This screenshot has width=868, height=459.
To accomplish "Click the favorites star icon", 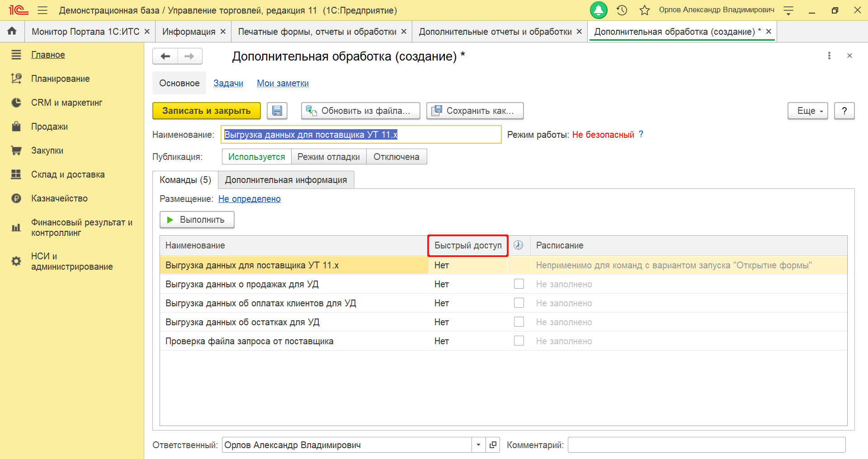I will tap(645, 10).
